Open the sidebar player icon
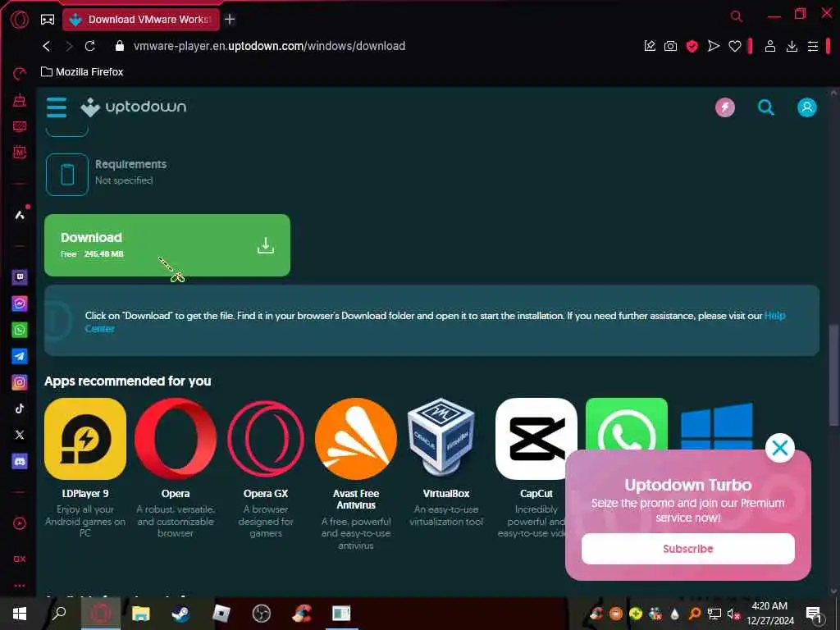This screenshot has height=630, width=840. click(20, 523)
